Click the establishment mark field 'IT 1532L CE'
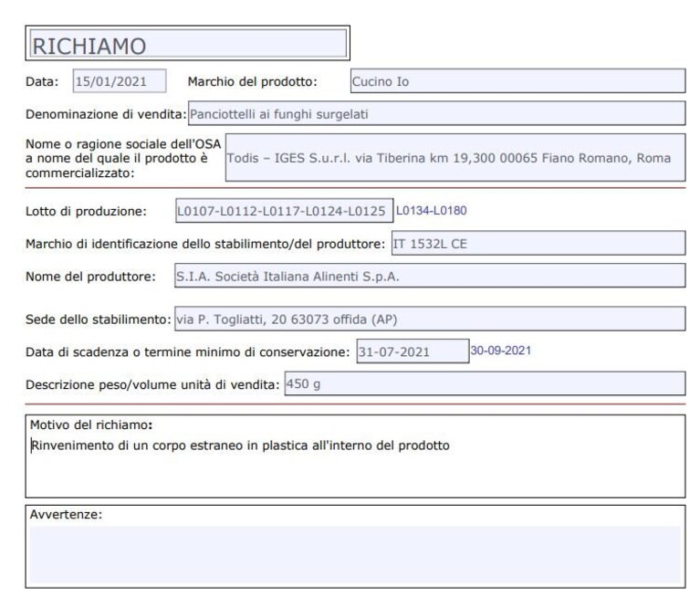Screen dimensions: 700x597 pyautogui.click(x=538, y=244)
